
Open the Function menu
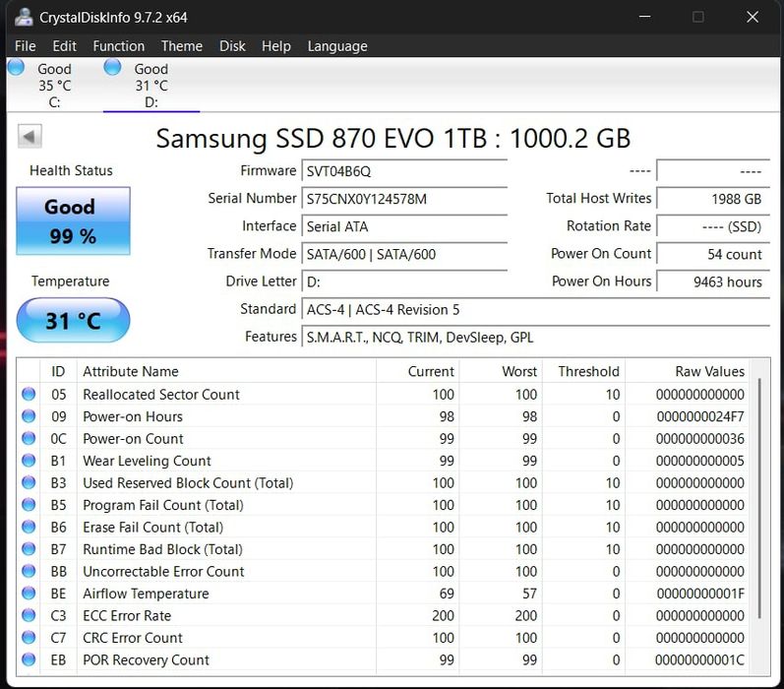tap(118, 46)
